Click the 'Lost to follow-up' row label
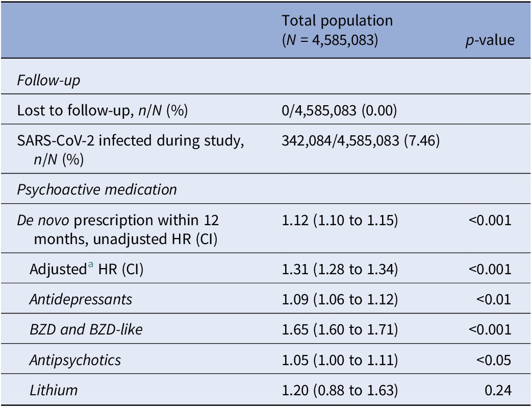532x407 pixels. [x=103, y=110]
